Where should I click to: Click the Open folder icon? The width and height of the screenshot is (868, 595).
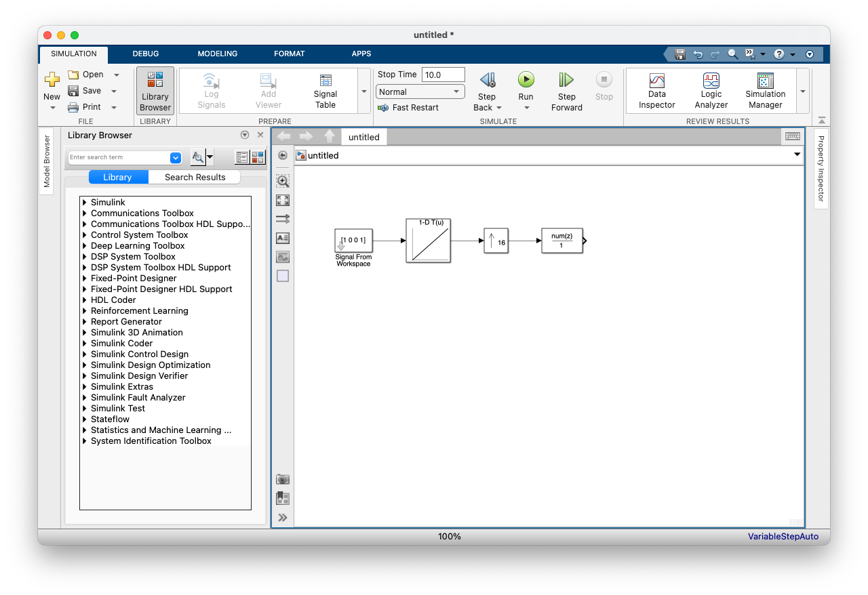[73, 75]
